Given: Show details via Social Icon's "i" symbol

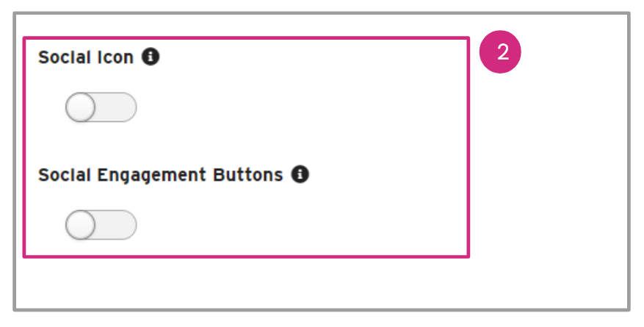Looking at the screenshot, I should click(x=151, y=57).
